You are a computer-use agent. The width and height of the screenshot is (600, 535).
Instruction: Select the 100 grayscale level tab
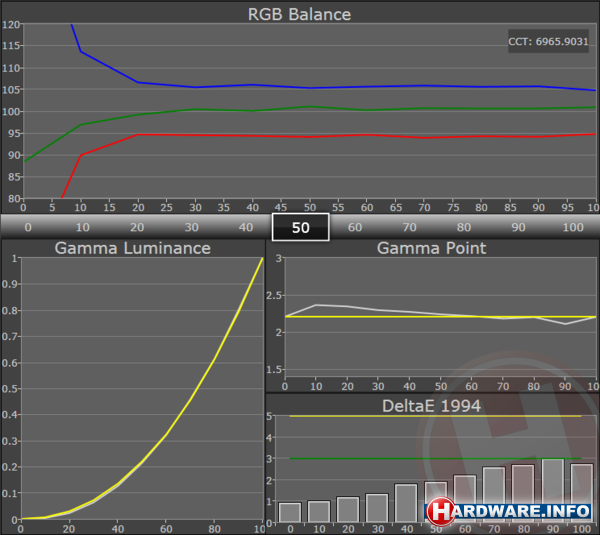573,227
